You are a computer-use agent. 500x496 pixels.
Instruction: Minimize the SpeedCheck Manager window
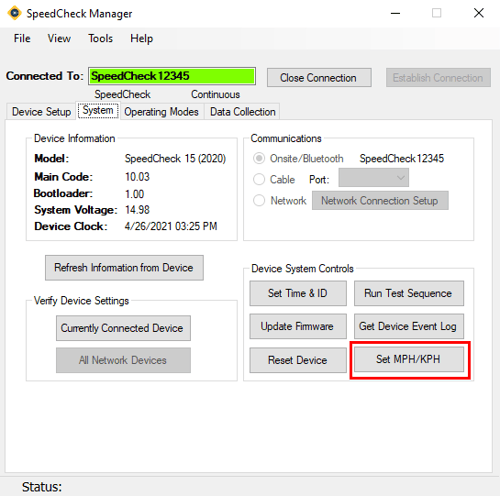click(x=396, y=13)
